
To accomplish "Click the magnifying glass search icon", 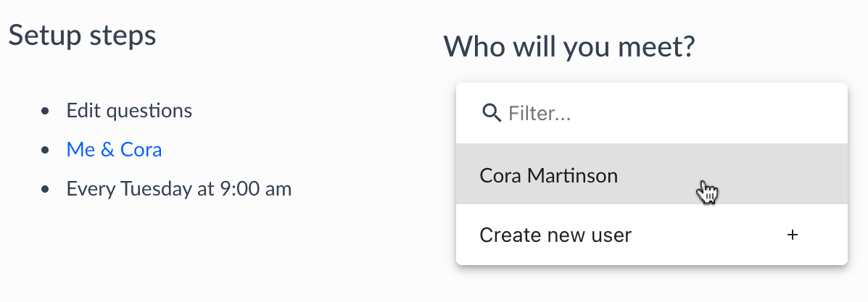I will click(492, 113).
